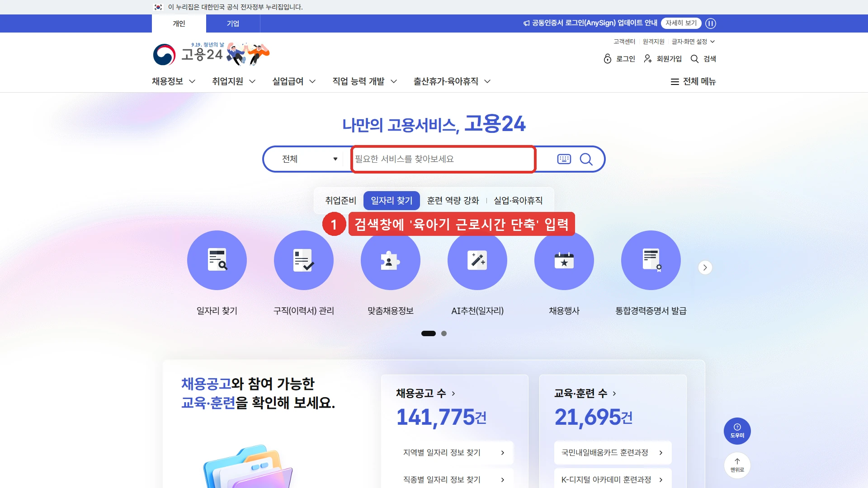Open 국민내일배움카드 훈련과정 link
Image resolution: width=868 pixels, height=488 pixels.
point(613,453)
